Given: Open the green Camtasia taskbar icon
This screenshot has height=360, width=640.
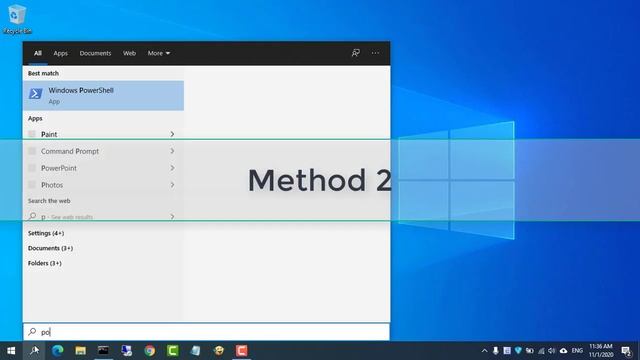Looking at the screenshot, I should 173,351.
